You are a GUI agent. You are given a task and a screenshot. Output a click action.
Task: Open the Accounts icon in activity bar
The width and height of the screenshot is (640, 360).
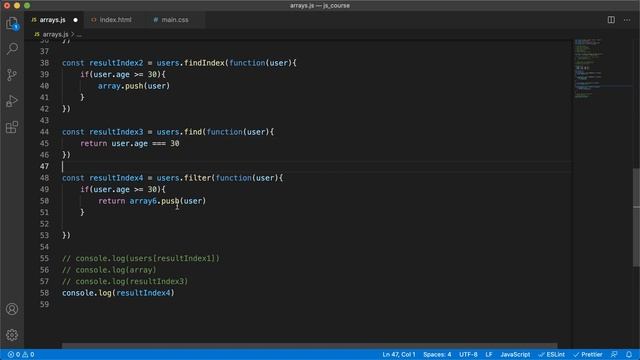pos(12,309)
